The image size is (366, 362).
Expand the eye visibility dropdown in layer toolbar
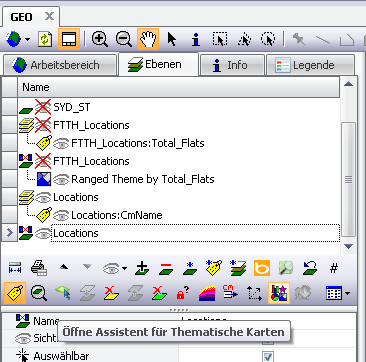[x=125, y=268]
